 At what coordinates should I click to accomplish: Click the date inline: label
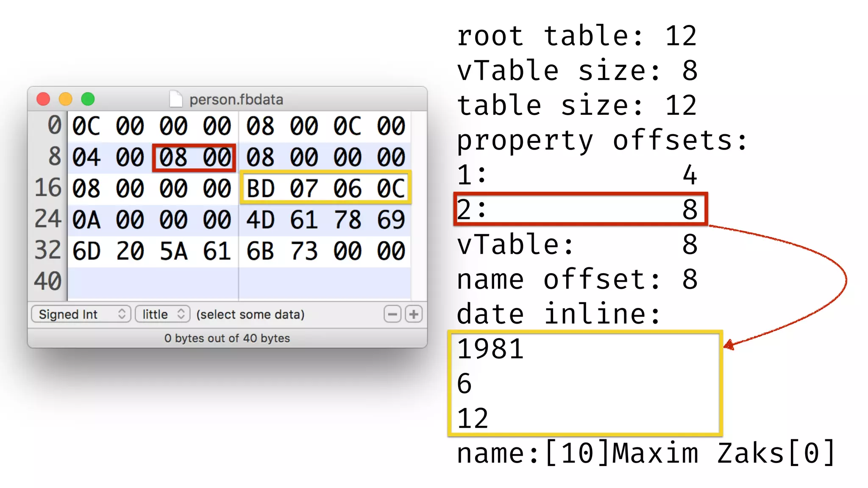559,314
